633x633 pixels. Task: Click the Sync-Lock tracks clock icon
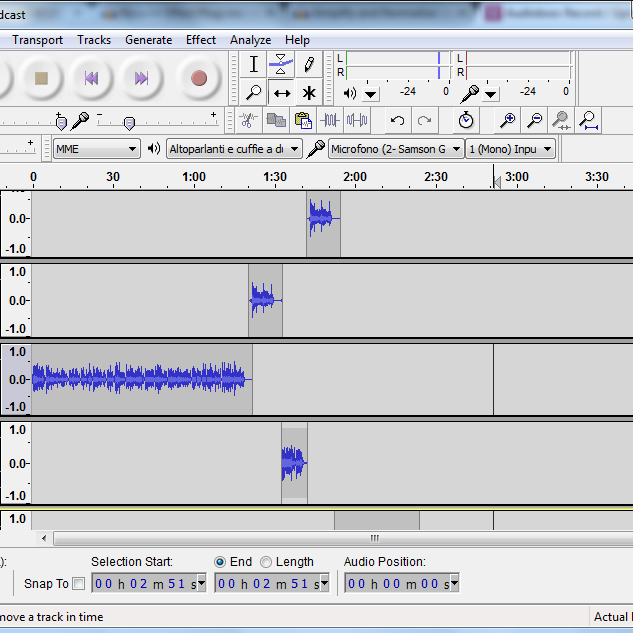click(466, 120)
